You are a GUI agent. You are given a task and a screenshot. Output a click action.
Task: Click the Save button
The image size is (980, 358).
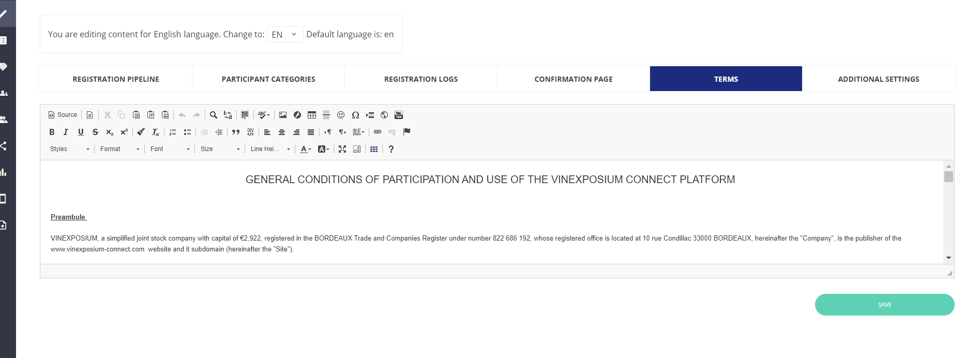point(884,305)
